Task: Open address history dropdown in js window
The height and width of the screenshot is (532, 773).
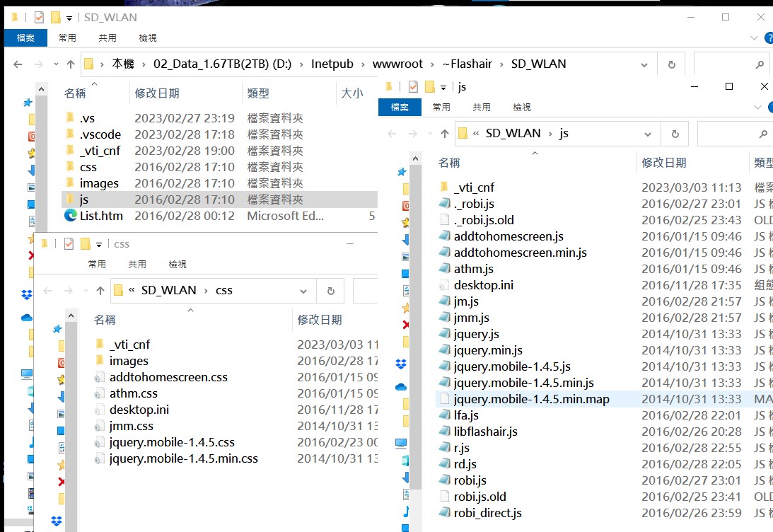Action: 648,134
